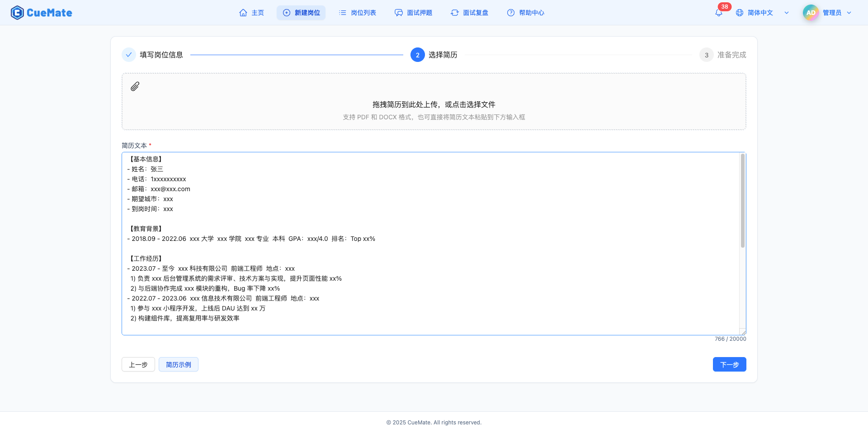This screenshot has width=868, height=433.
Task: Open the 面试复盘 menu item
Action: pos(469,13)
